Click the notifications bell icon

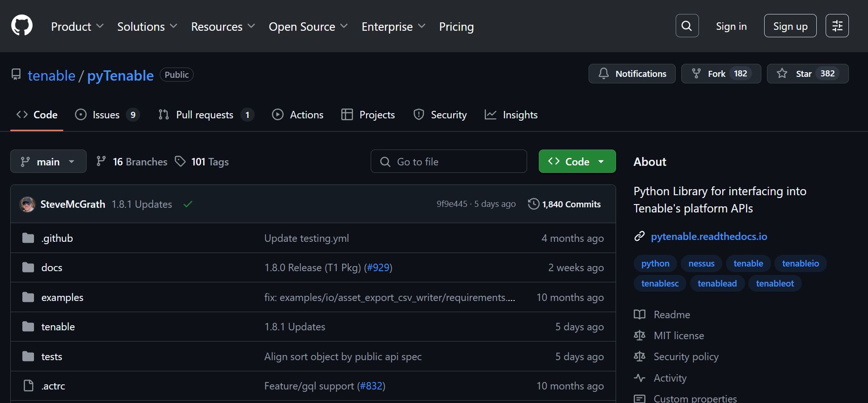[604, 74]
